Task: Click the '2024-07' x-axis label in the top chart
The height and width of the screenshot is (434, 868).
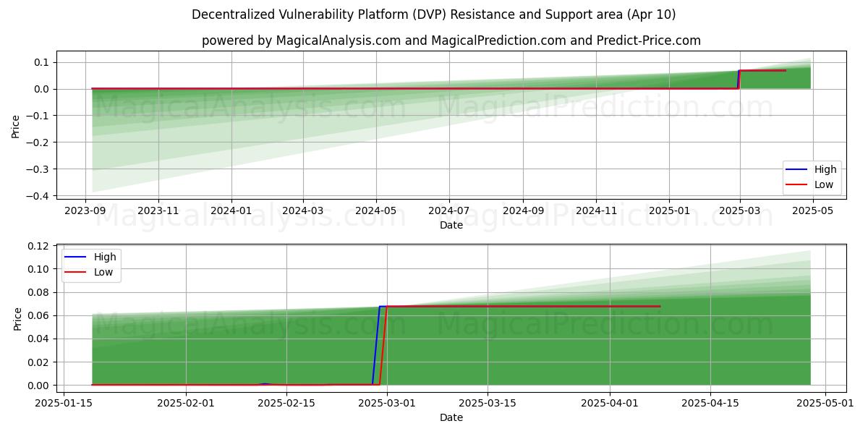Action: 449,210
